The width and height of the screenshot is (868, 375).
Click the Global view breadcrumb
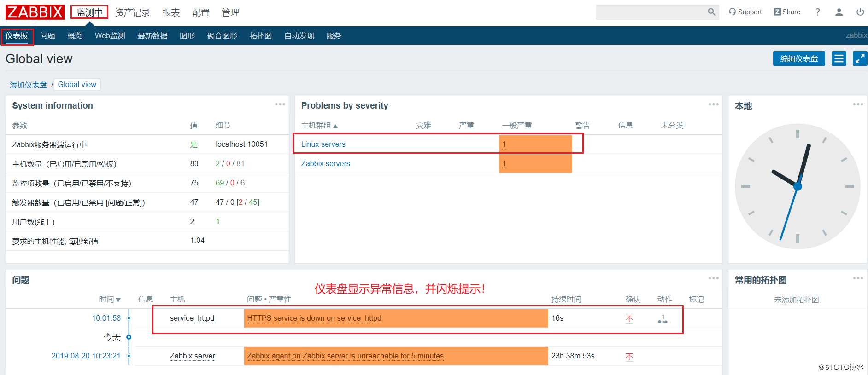77,85
